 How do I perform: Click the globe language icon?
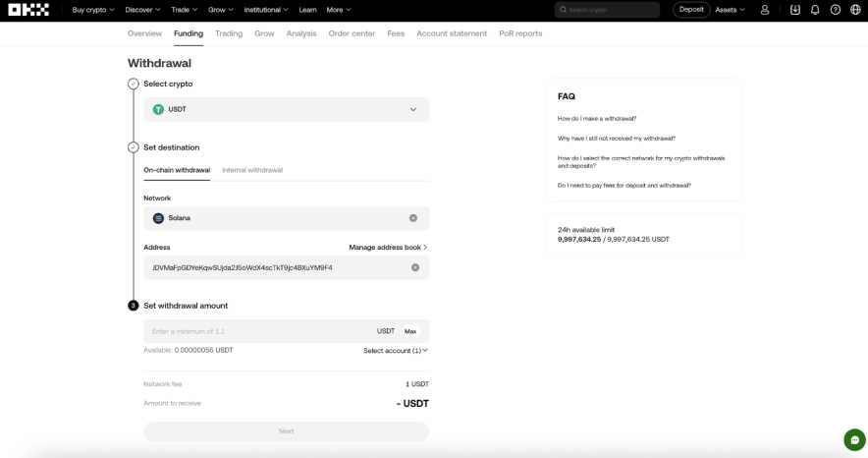855,10
